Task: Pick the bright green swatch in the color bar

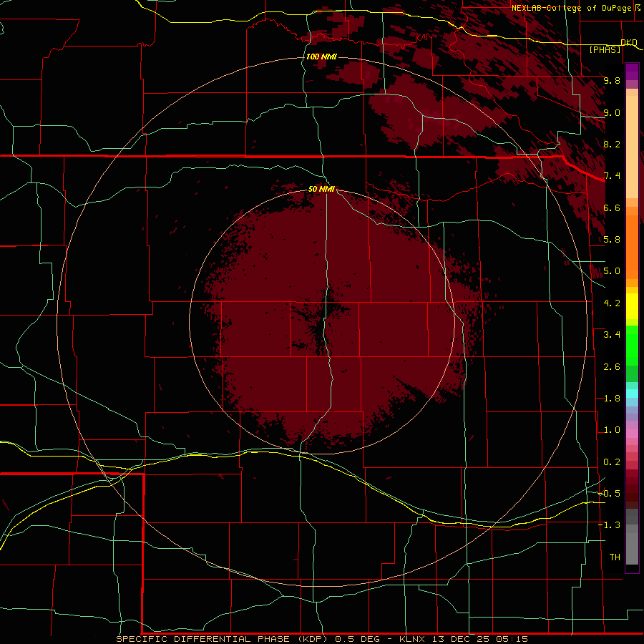Action: [632, 345]
